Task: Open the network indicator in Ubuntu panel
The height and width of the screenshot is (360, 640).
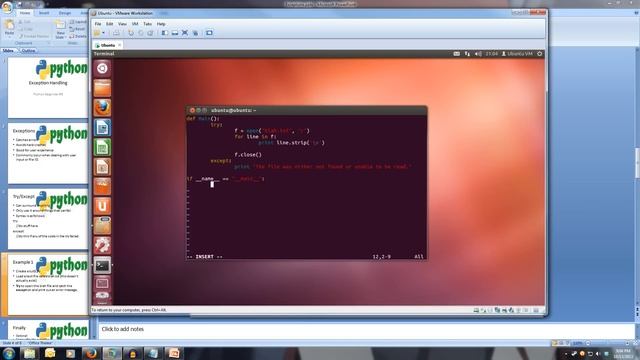Action: click(x=467, y=54)
